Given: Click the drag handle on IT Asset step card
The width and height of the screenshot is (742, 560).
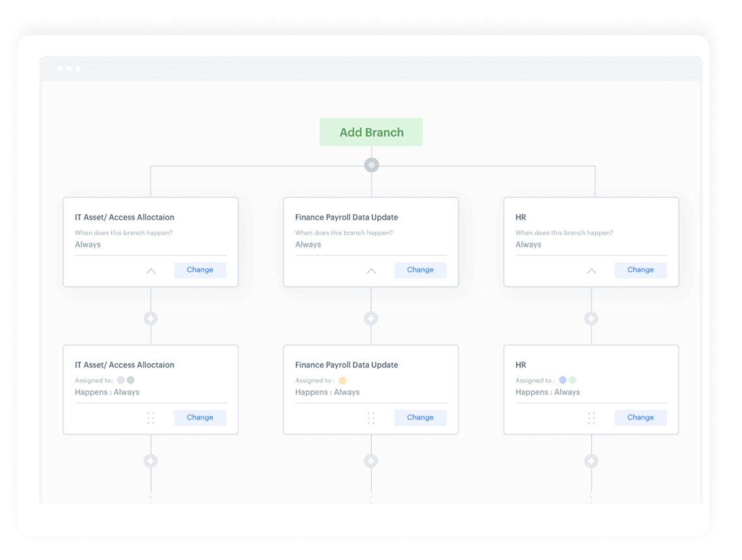Looking at the screenshot, I should tap(151, 418).
